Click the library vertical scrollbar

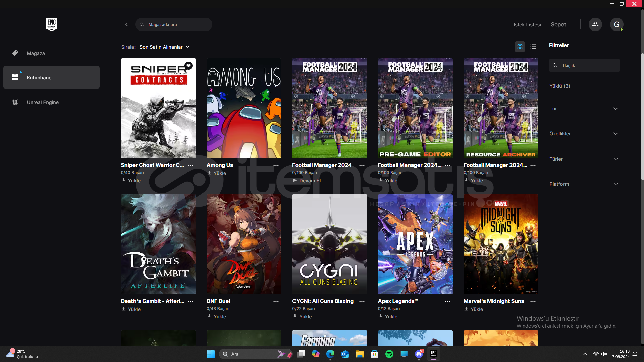(x=642, y=117)
